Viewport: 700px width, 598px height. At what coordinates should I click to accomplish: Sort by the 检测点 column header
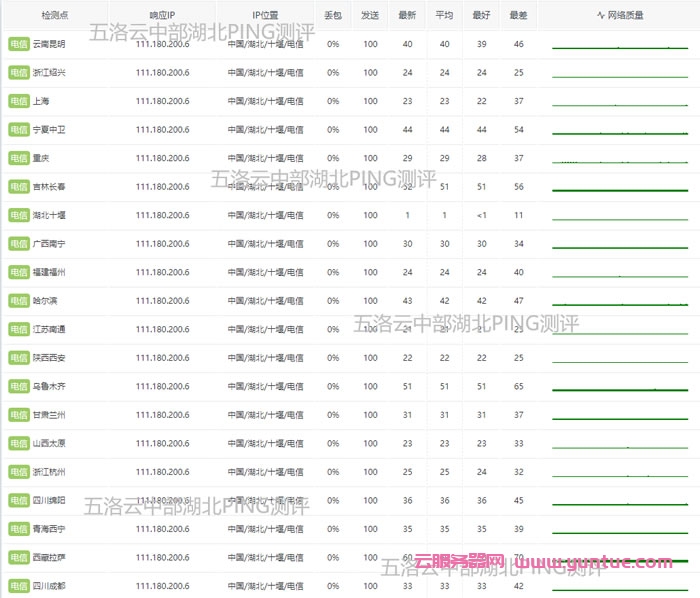pos(54,16)
